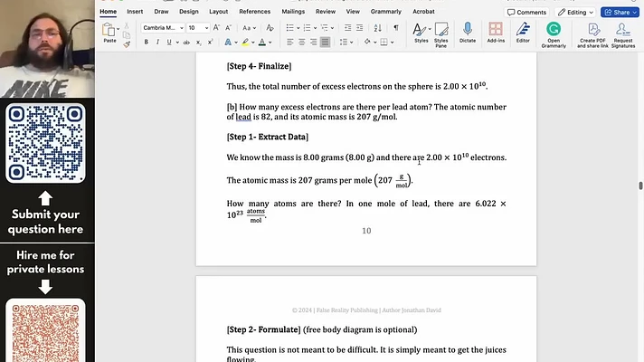Viewport: 644px width, 362px height.
Task: Switch to the Mailings tab
Action: click(293, 12)
